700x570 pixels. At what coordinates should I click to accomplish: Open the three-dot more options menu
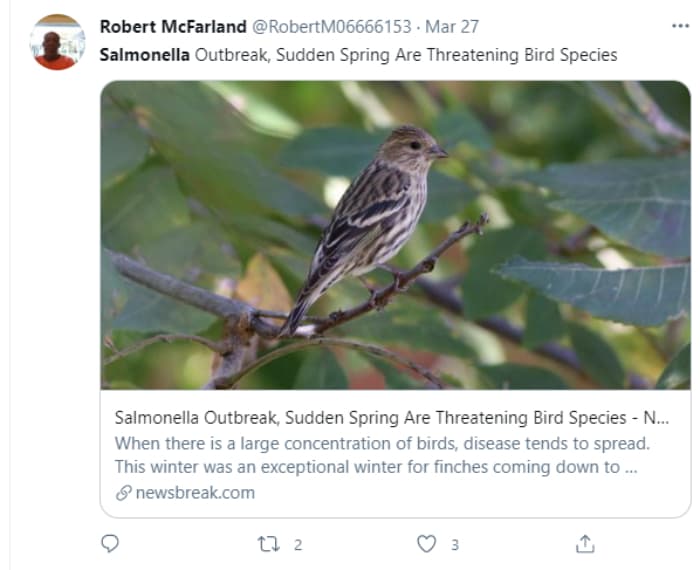coord(680,27)
